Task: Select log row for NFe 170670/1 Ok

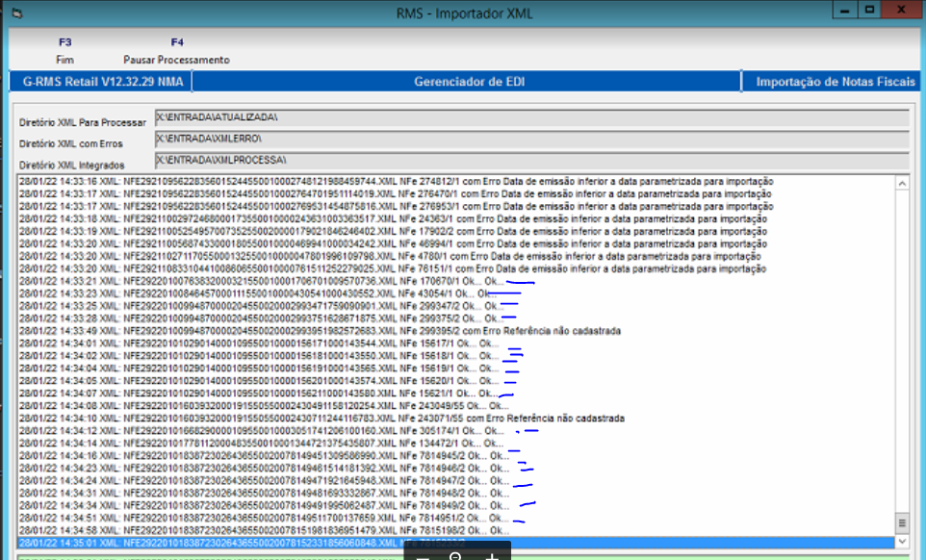Action: (x=456, y=281)
